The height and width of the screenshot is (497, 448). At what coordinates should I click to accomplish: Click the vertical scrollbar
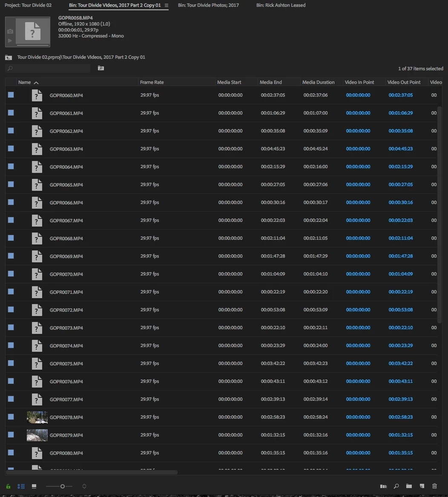click(x=439, y=215)
